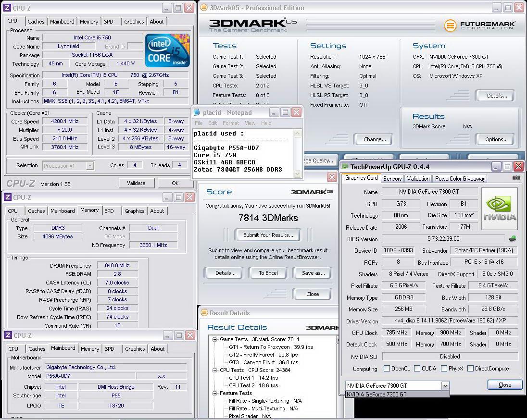
Task: Click the 7814 3DMarks score text
Action: tap(268, 218)
